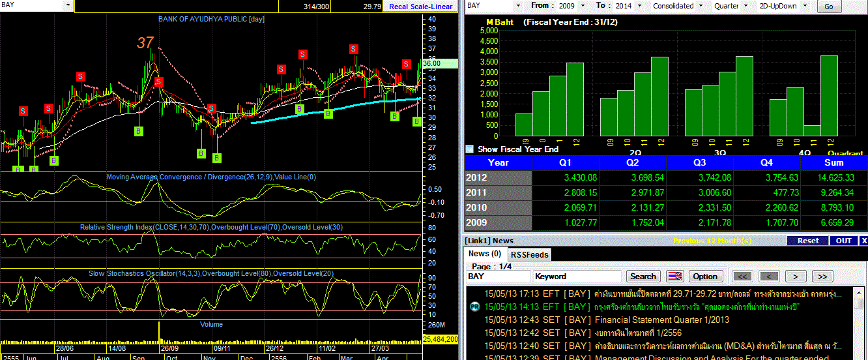Click the Moving Average Convergence / Divergence indicator title
Screen dimensions: 868x360
pos(211,177)
